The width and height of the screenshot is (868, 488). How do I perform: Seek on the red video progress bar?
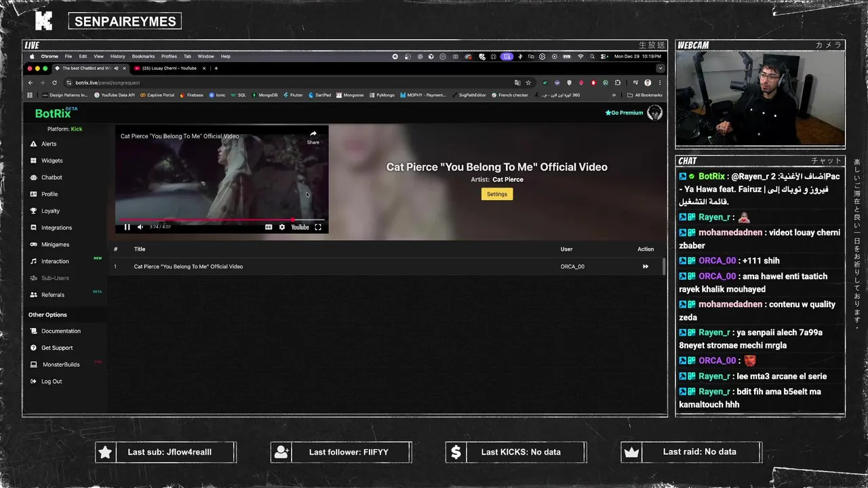pyautogui.click(x=222, y=220)
